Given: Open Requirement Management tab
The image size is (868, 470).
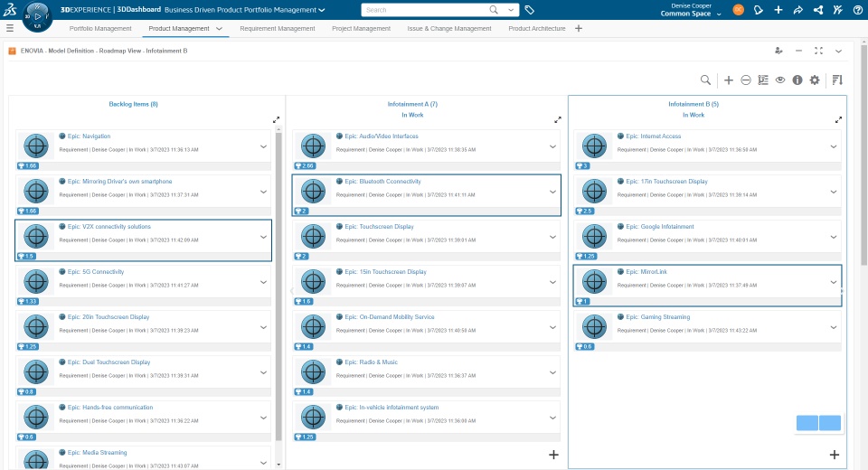Looking at the screenshot, I should (278, 28).
